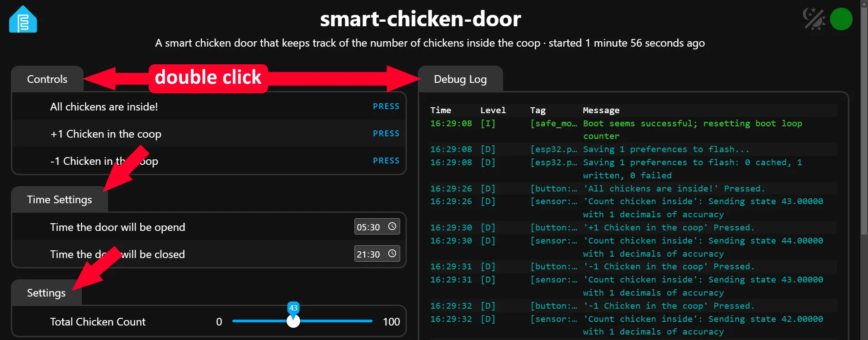Click the door opened time input 05:30

point(368,227)
